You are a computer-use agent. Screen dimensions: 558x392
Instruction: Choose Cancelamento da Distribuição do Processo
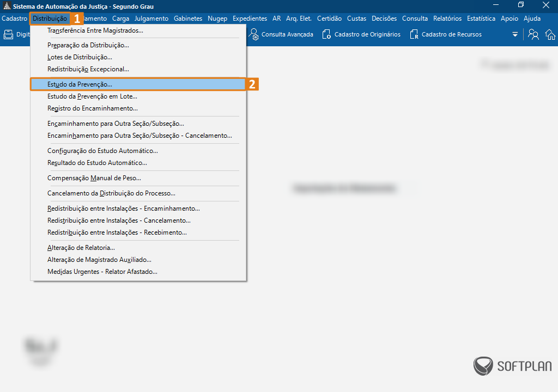click(138, 193)
